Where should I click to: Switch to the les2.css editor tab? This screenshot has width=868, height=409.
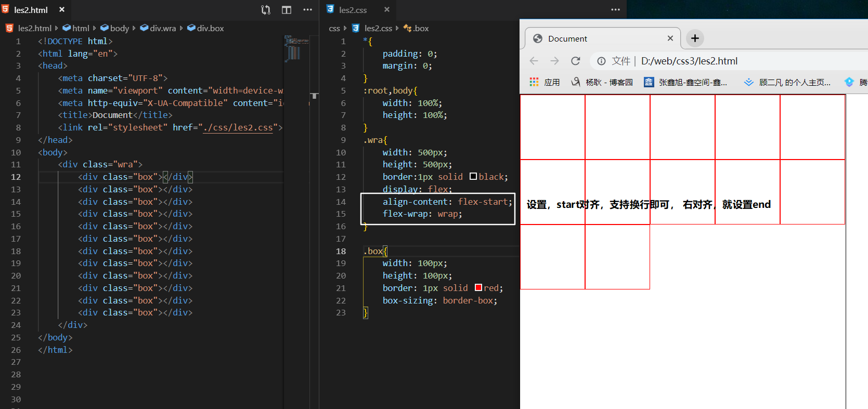[353, 10]
